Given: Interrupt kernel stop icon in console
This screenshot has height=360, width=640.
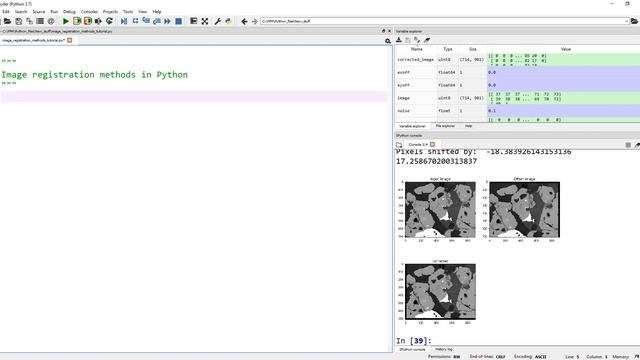Looking at the screenshot, I should click(x=628, y=145).
